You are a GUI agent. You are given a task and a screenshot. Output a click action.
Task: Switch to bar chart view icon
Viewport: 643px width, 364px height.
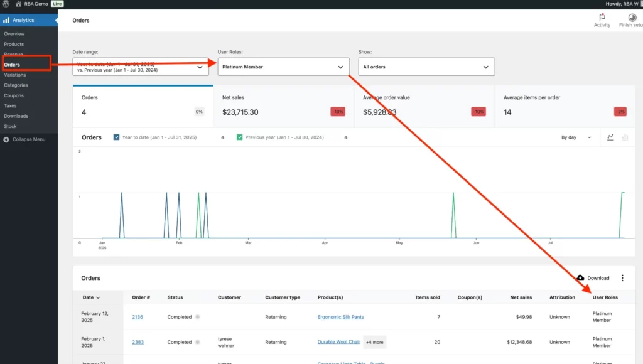coord(625,137)
